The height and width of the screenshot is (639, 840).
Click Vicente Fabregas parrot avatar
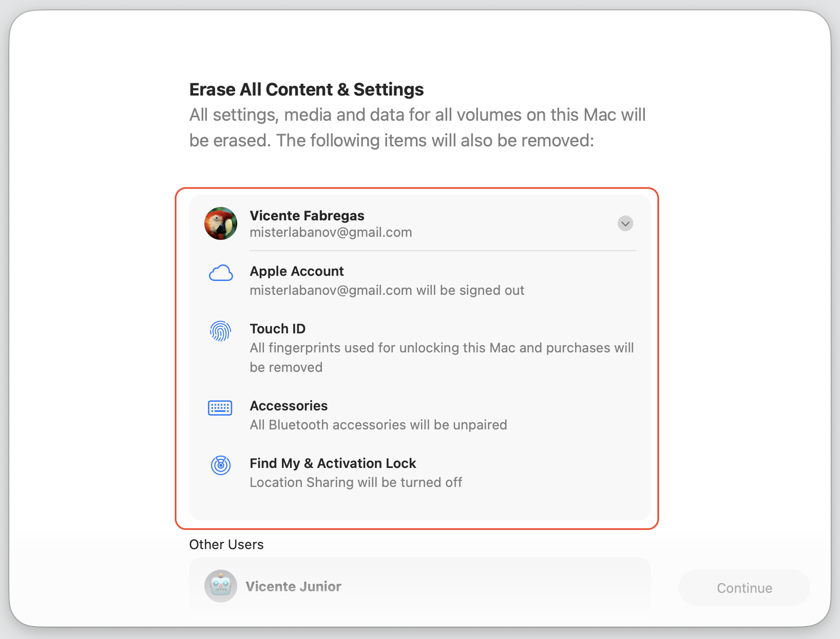221,223
